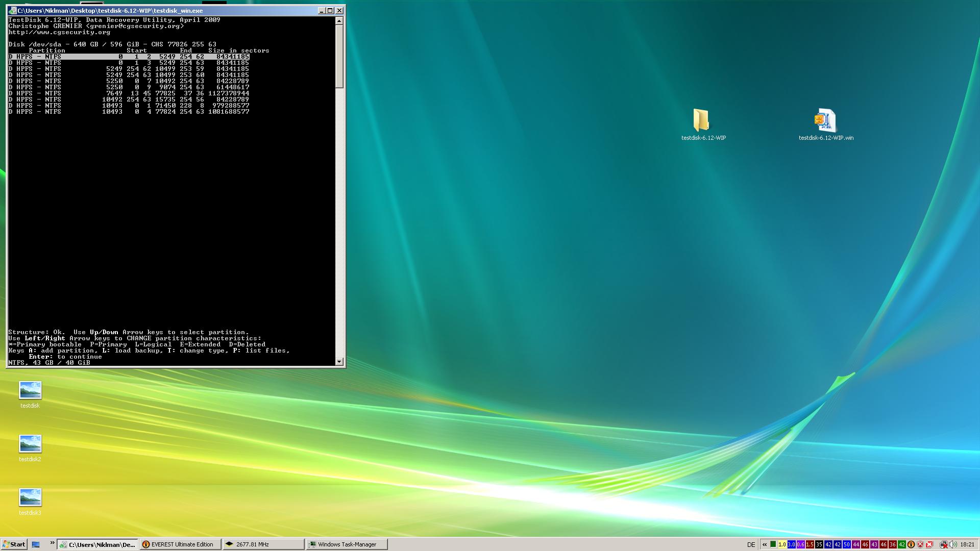The image size is (980, 551).
Task: Click the 2677.81 MHz taskbar button
Action: [264, 544]
